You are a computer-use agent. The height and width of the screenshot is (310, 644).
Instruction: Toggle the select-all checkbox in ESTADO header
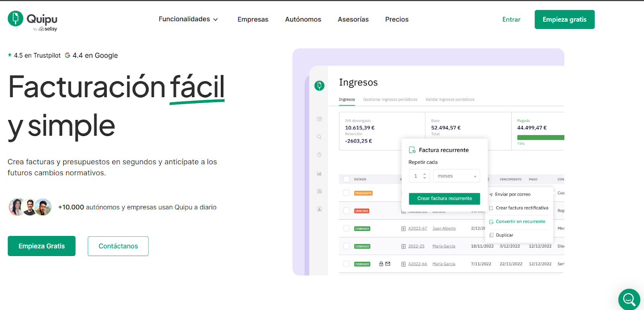coord(347,179)
